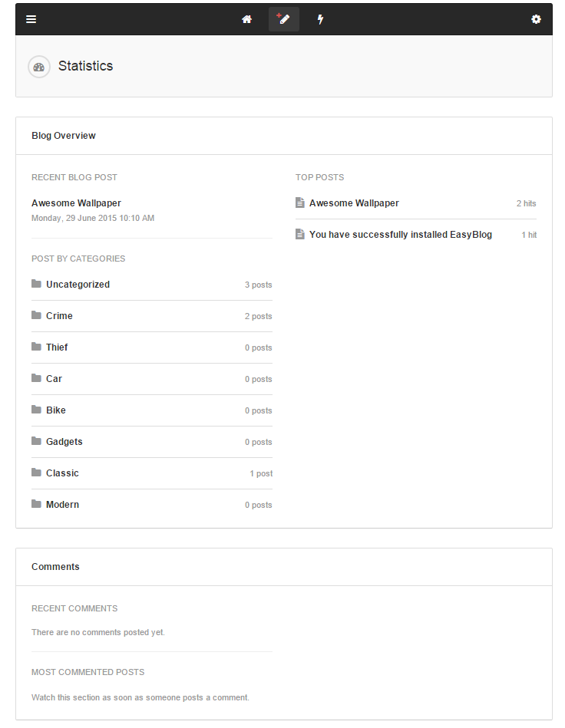Click document icon beside top post Awesome Wallpaper

tap(300, 203)
